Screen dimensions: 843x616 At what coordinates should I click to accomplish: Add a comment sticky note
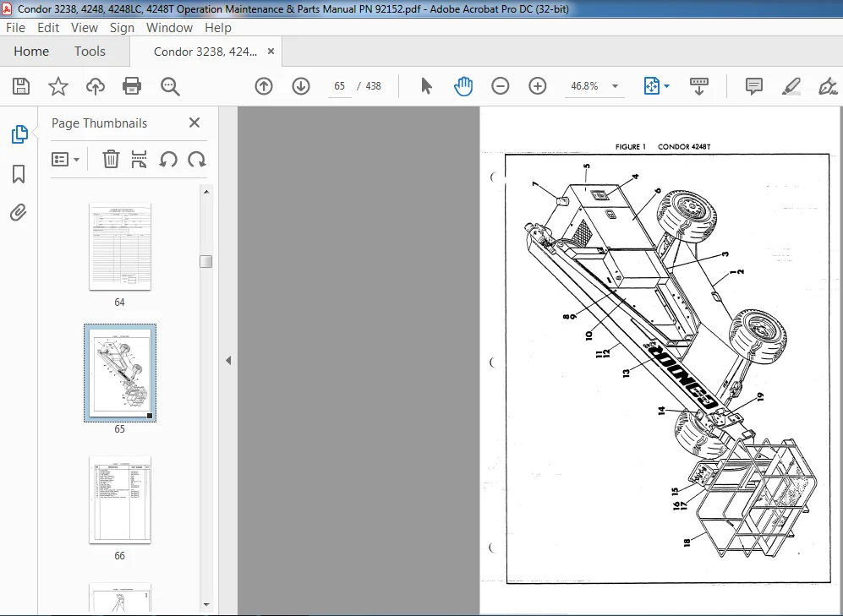pos(753,86)
